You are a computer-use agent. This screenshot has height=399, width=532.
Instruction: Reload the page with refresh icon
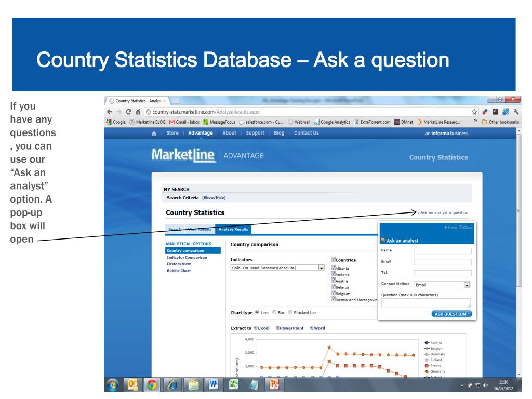128,112
